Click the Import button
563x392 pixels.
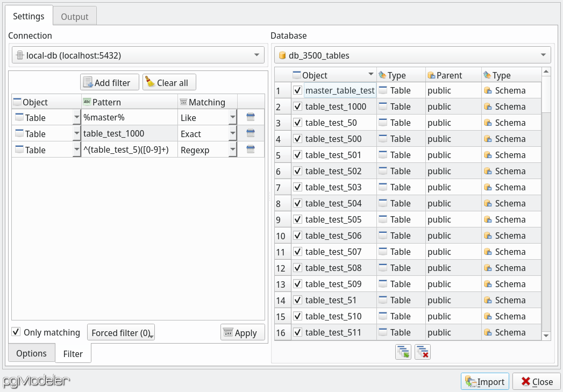point(484,381)
